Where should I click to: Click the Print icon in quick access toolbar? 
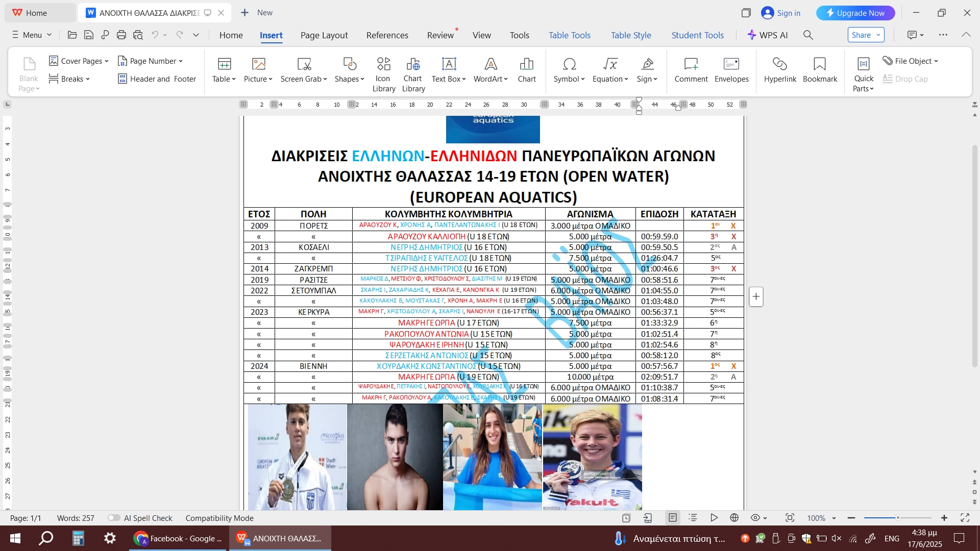click(x=121, y=35)
